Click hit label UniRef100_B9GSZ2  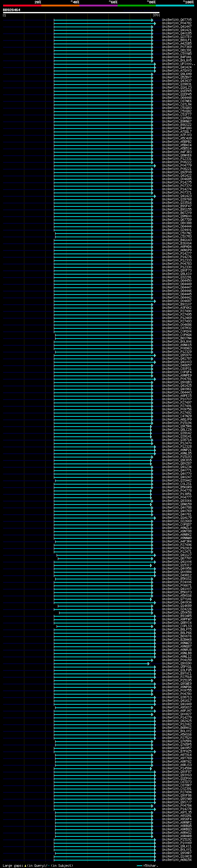pyautogui.click(x=177, y=125)
